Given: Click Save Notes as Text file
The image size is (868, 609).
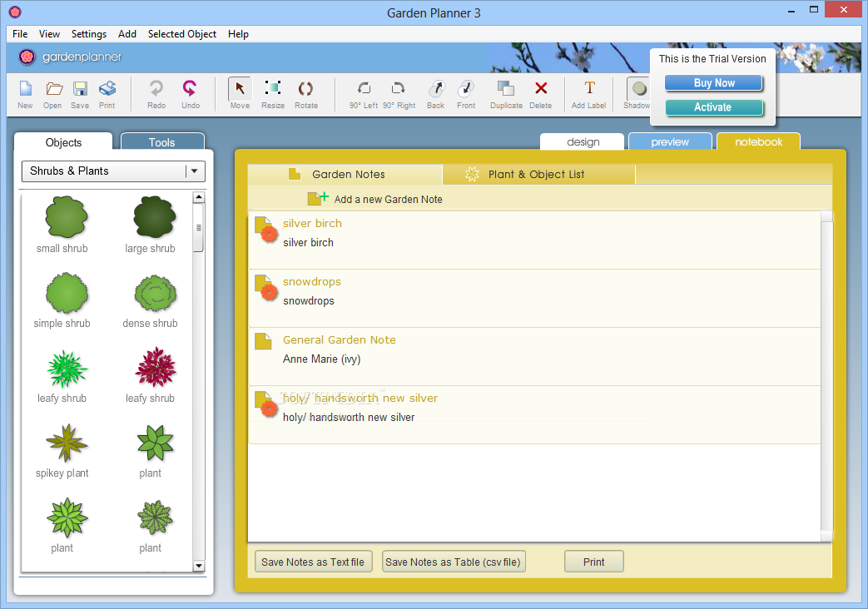Looking at the screenshot, I should click(x=313, y=562).
